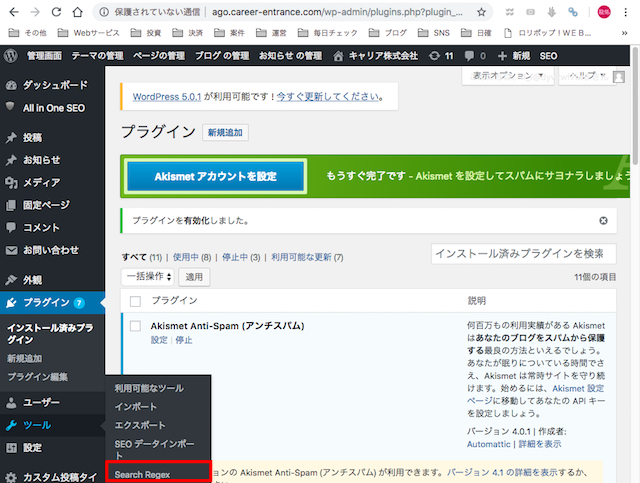Open the Comments (コメント) sidebar item
Screen dimensions: 640x483
coord(40,227)
